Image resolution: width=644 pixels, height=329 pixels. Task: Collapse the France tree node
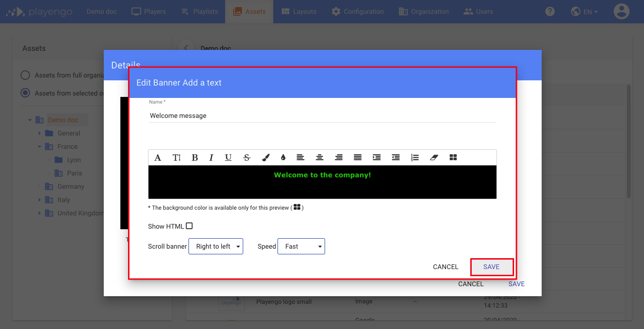tap(40, 147)
